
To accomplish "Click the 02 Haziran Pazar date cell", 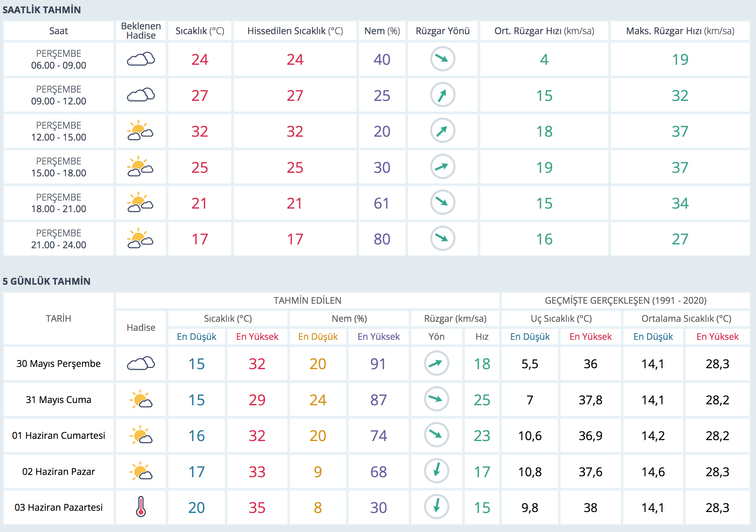I will pos(58,471).
